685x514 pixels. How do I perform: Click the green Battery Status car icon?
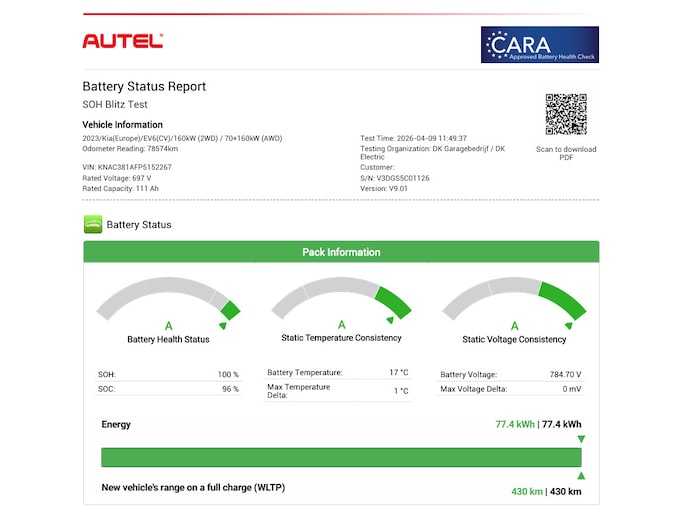[x=92, y=225]
